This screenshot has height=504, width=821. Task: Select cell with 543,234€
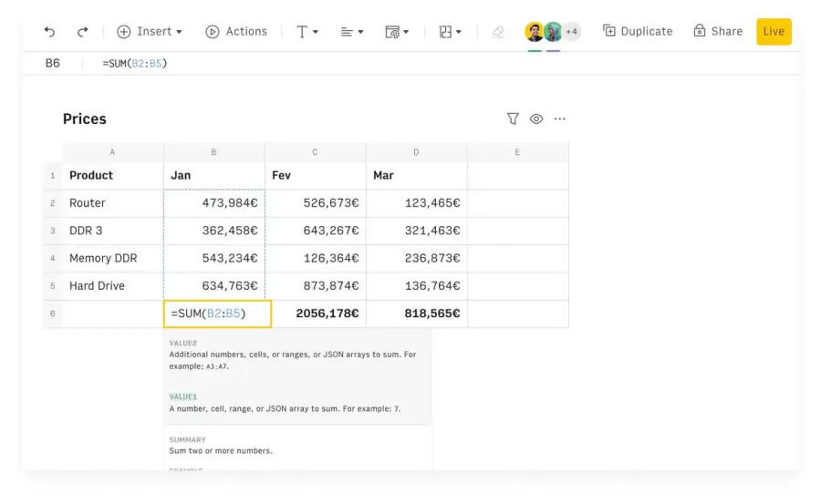pos(213,259)
